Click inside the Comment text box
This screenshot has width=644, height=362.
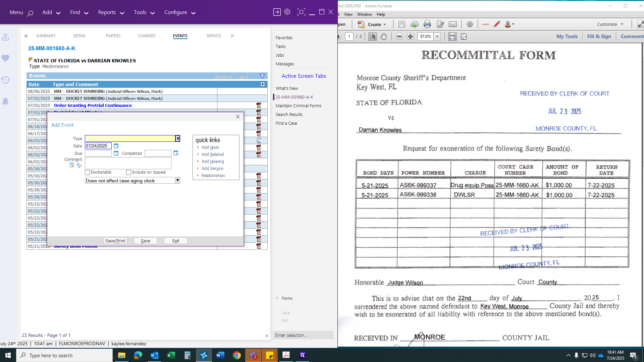[128, 163]
